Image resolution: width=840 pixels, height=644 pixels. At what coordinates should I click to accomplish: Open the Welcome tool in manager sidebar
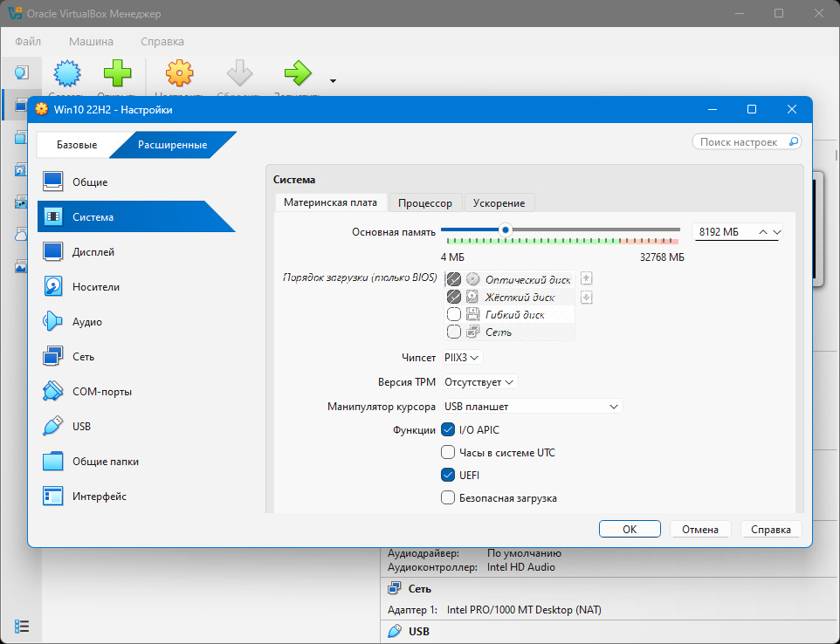pyautogui.click(x=21, y=72)
